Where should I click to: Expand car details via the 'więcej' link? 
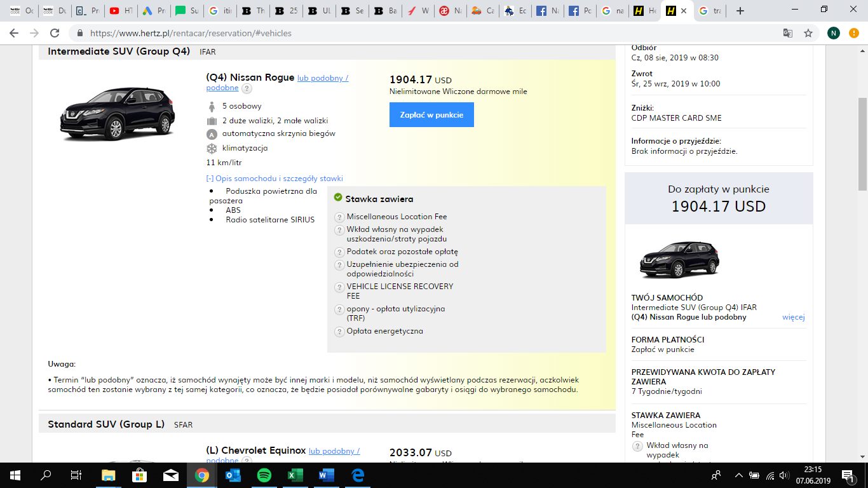tap(793, 317)
